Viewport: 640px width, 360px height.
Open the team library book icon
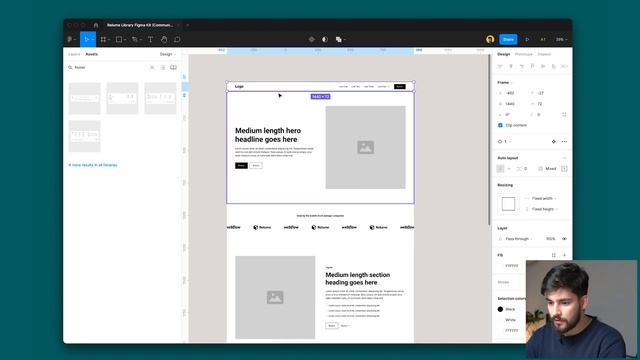(x=173, y=67)
